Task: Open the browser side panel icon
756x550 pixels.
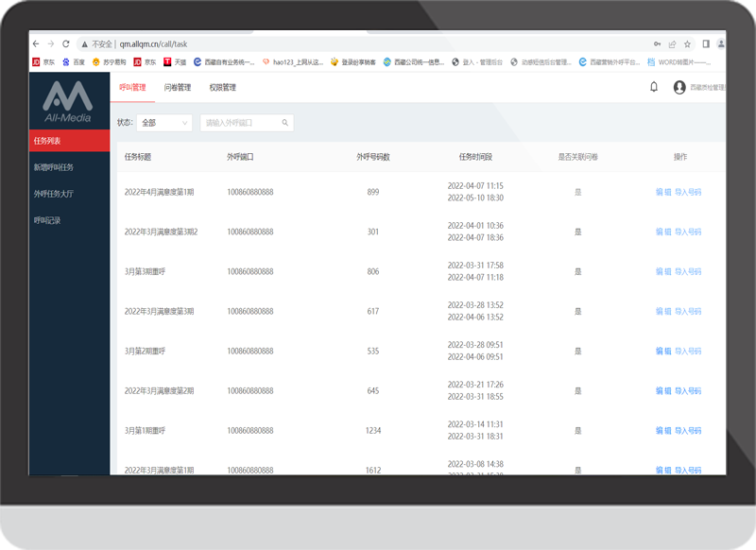Action: pos(706,43)
